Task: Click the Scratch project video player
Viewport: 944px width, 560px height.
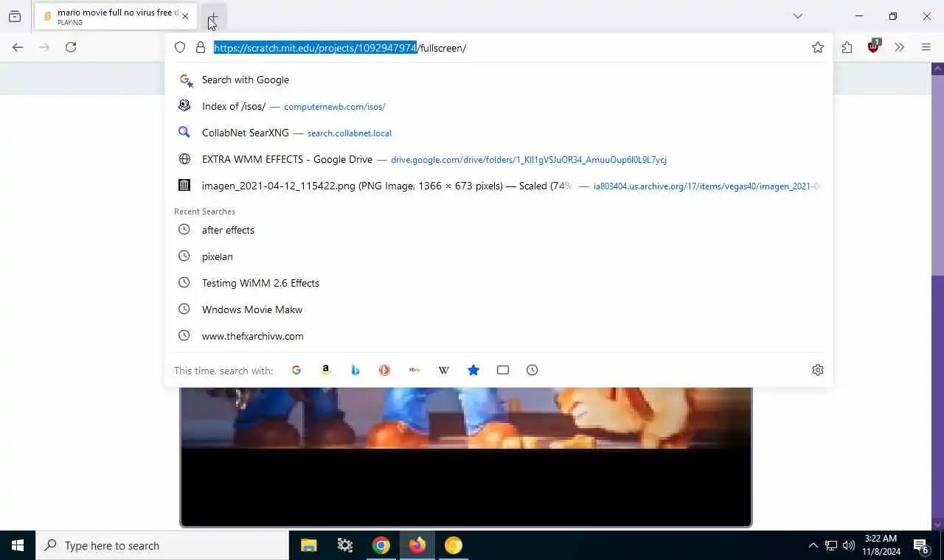Action: pyautogui.click(x=466, y=457)
